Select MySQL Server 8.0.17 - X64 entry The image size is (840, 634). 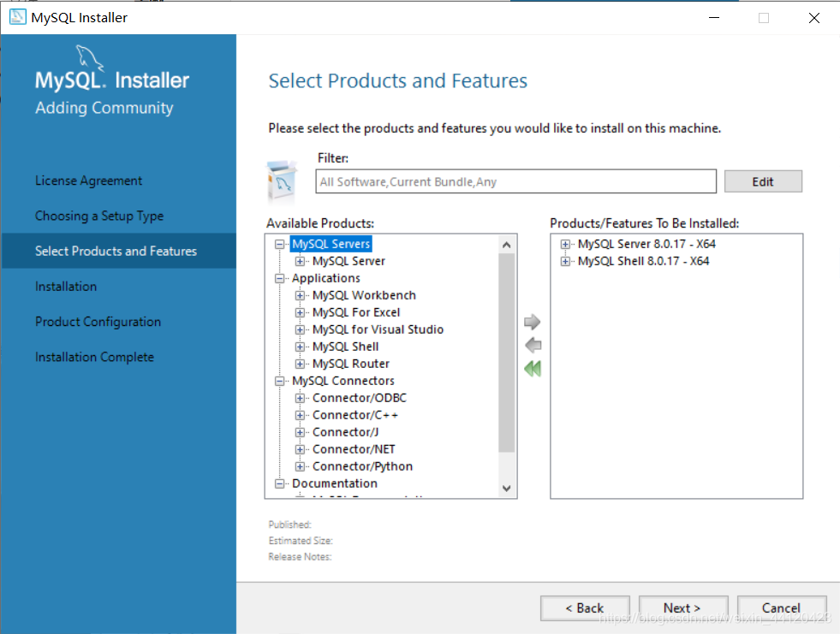[x=646, y=244]
